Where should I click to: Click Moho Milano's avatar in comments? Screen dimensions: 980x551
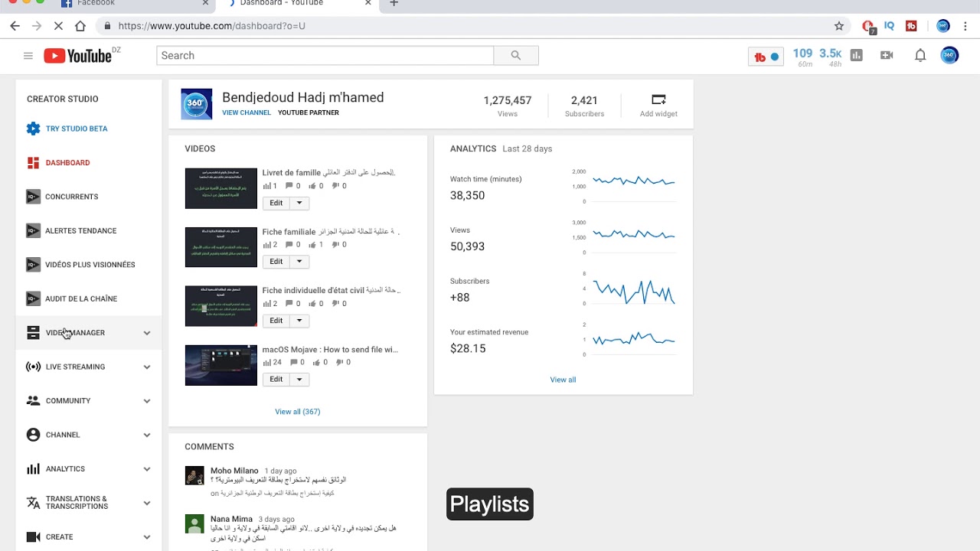(194, 475)
